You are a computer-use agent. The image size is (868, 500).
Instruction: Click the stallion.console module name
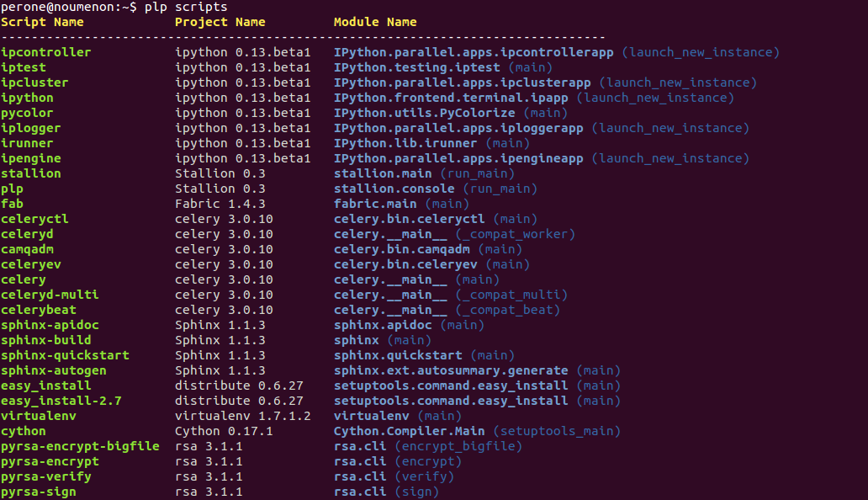click(x=394, y=189)
